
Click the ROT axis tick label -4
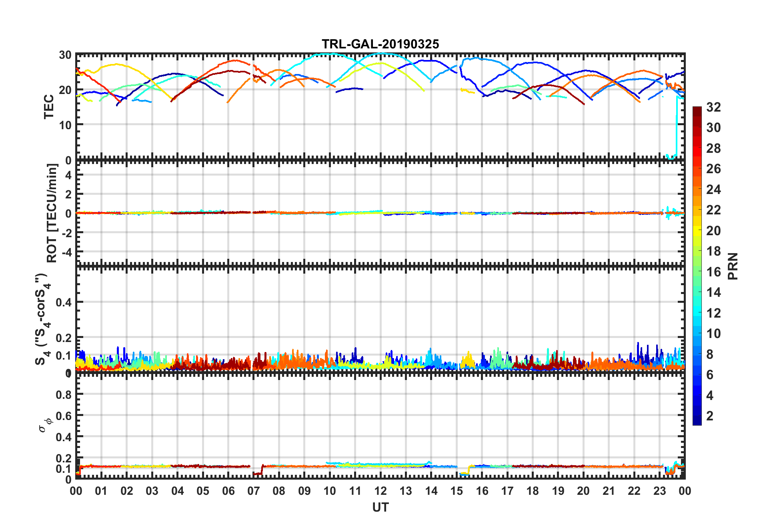[x=66, y=252]
